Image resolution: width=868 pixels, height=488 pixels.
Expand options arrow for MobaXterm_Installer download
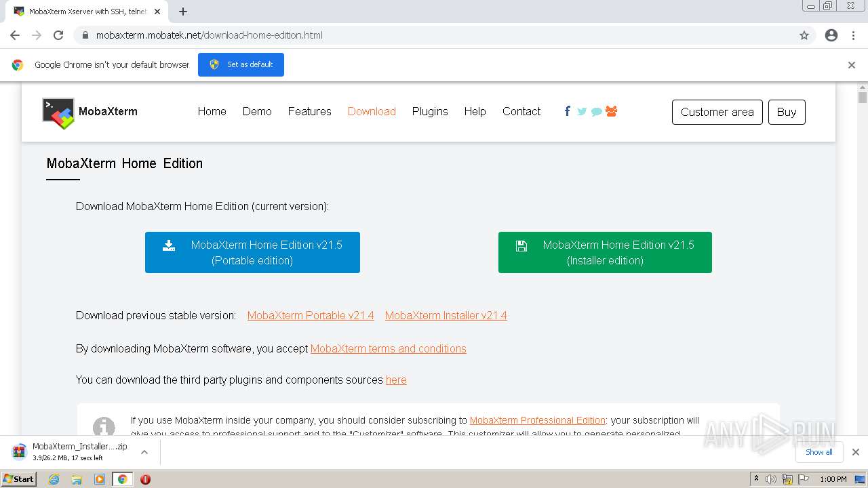pyautogui.click(x=144, y=452)
